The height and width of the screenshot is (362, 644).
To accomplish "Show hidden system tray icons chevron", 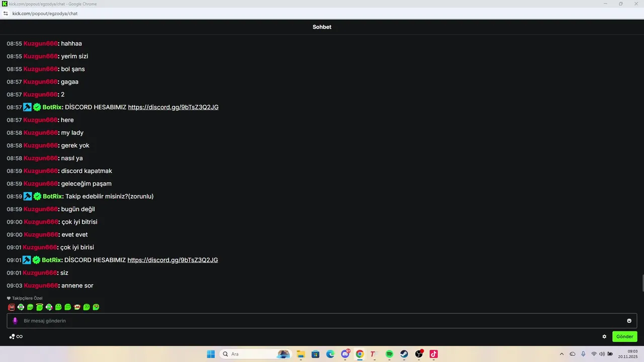I will tap(561, 354).
